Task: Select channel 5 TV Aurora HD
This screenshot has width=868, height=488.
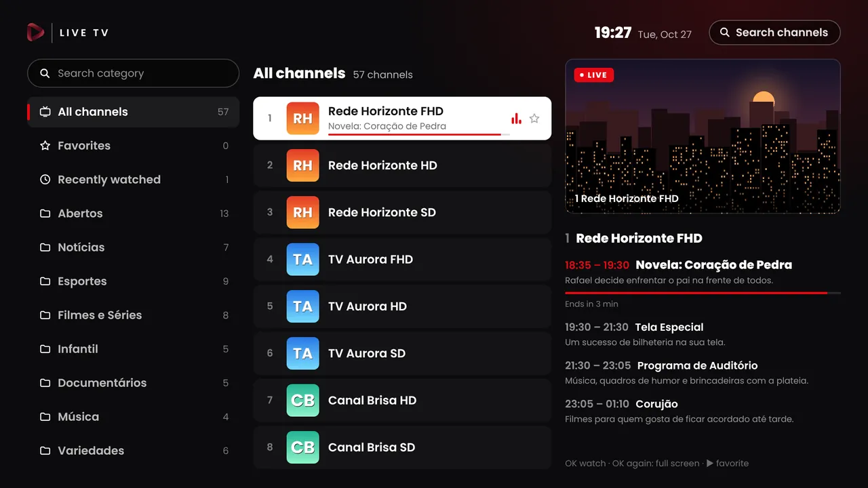Action: click(x=402, y=306)
